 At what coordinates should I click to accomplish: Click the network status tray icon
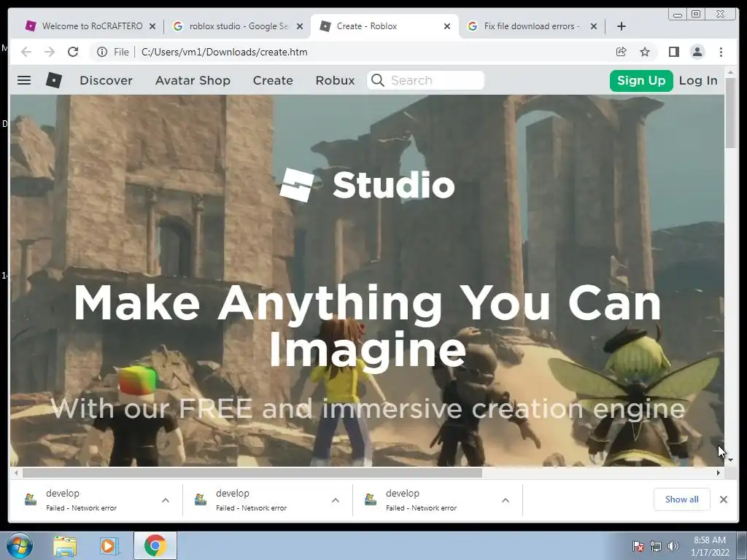pos(656,546)
